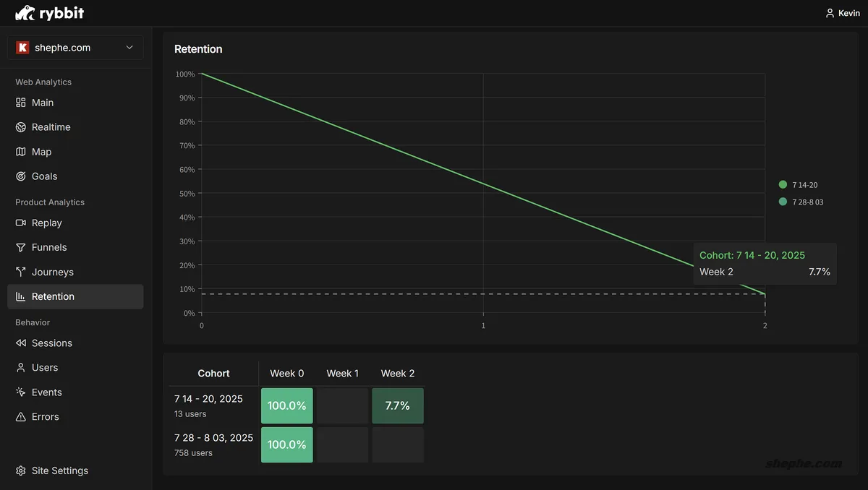Open Realtime via its globe icon
This screenshot has width=868, height=490.
point(21,127)
